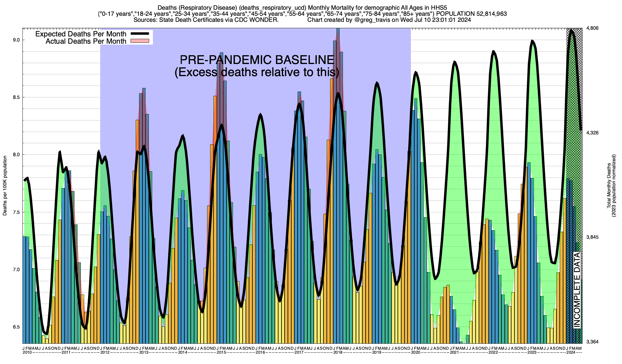
Task: Click the 4,326 value on right axis
Action: (x=592, y=133)
